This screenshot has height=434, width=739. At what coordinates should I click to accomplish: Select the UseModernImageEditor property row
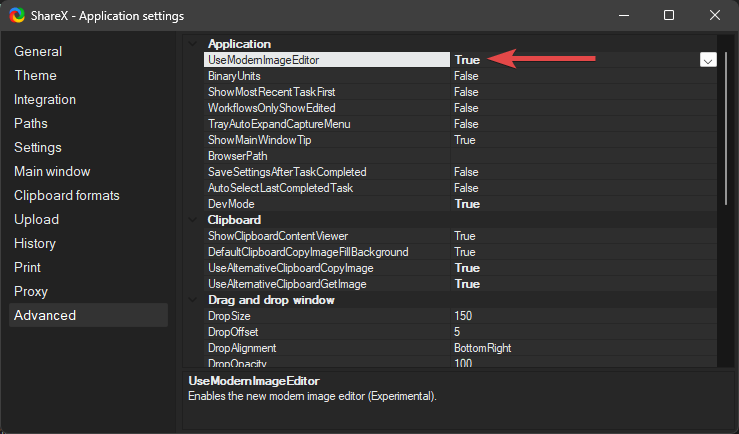[327, 60]
